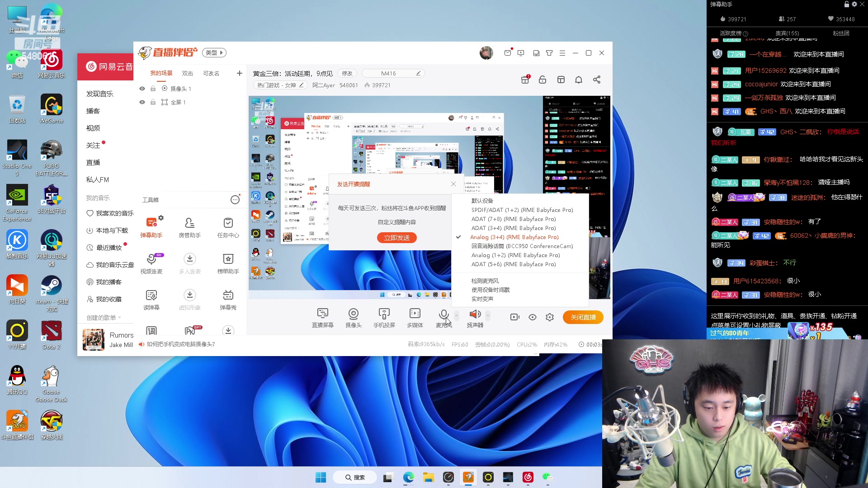Choose 实时变声 from the microphone menu

[x=482, y=299]
